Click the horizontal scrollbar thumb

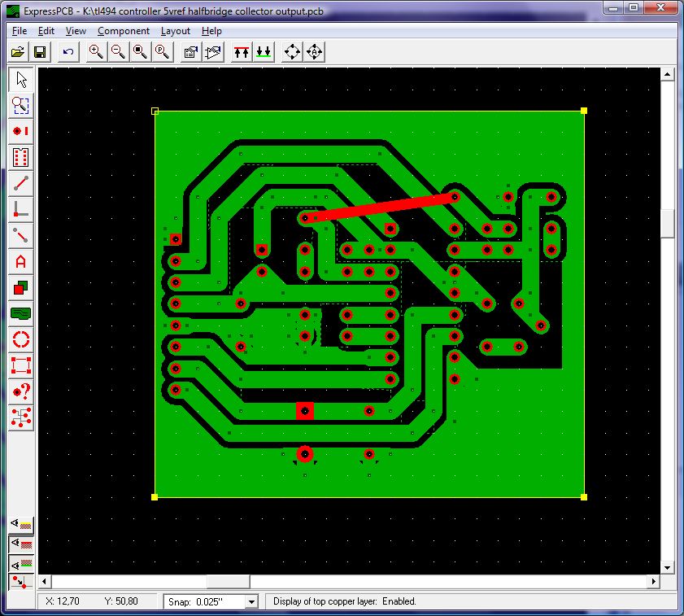click(229, 582)
